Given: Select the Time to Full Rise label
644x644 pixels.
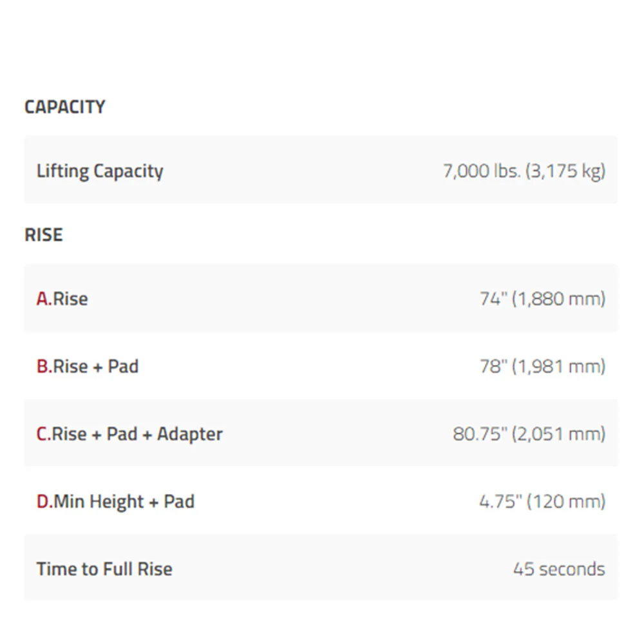Looking at the screenshot, I should coord(104,569).
